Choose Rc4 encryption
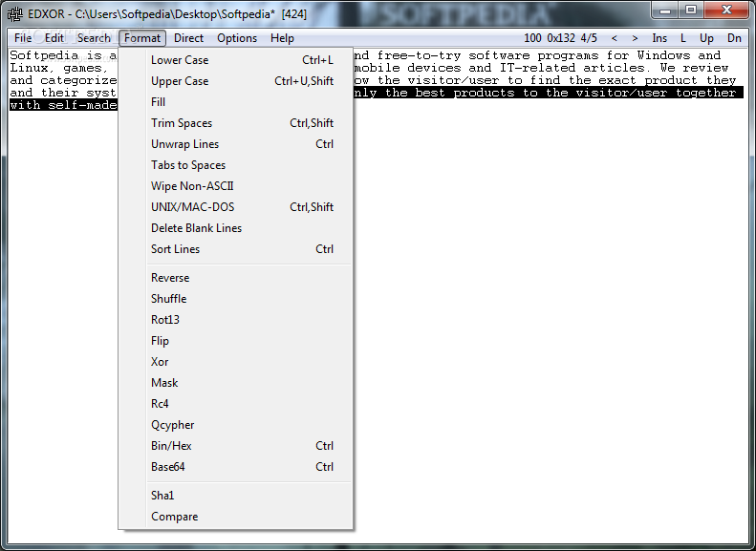Image resolution: width=756 pixels, height=551 pixels. 236,404
